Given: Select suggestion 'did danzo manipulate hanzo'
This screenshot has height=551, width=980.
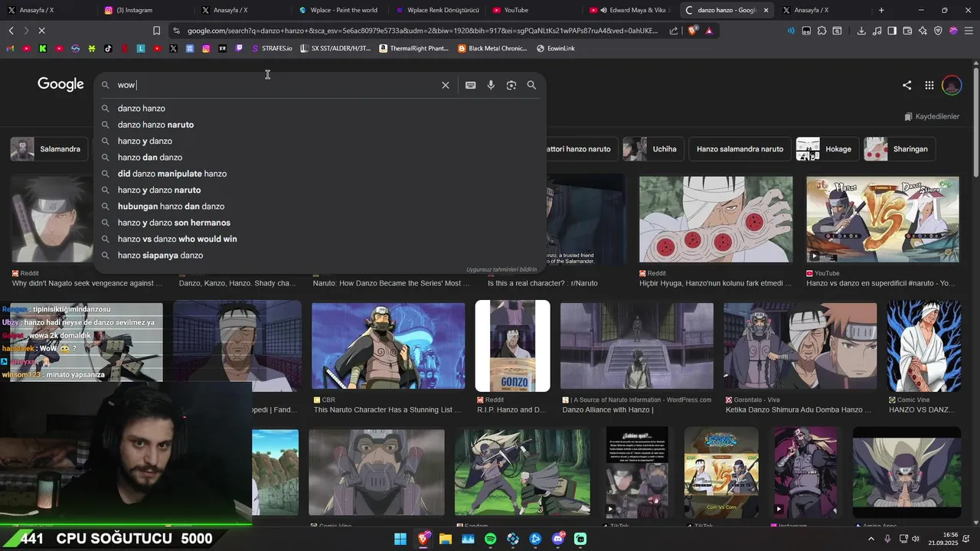Looking at the screenshot, I should tap(320, 174).
